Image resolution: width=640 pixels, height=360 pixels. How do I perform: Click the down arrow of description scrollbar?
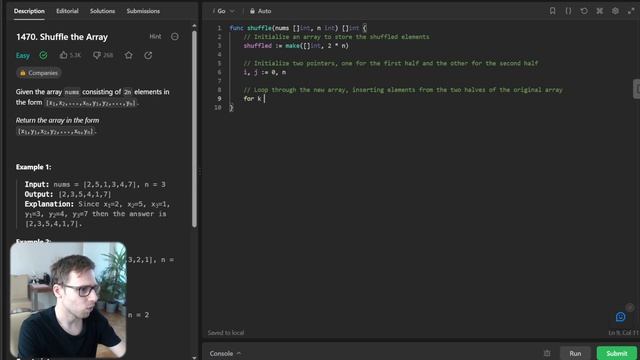(194, 358)
